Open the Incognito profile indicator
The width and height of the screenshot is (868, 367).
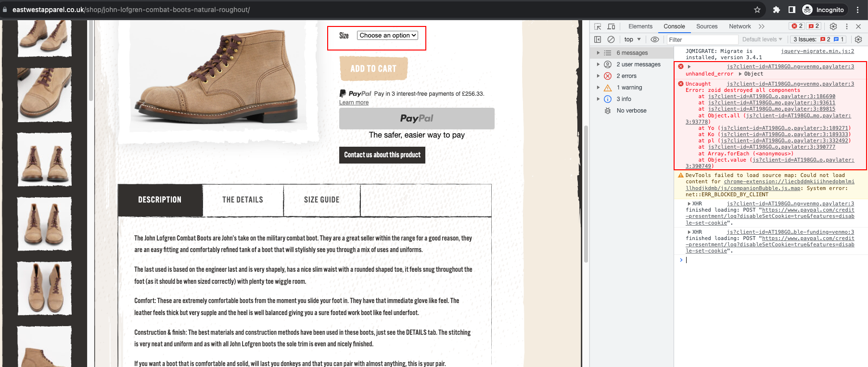click(823, 10)
